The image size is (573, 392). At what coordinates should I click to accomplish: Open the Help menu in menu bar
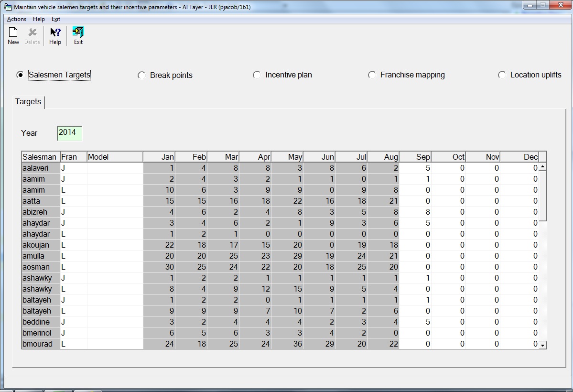pyautogui.click(x=39, y=19)
